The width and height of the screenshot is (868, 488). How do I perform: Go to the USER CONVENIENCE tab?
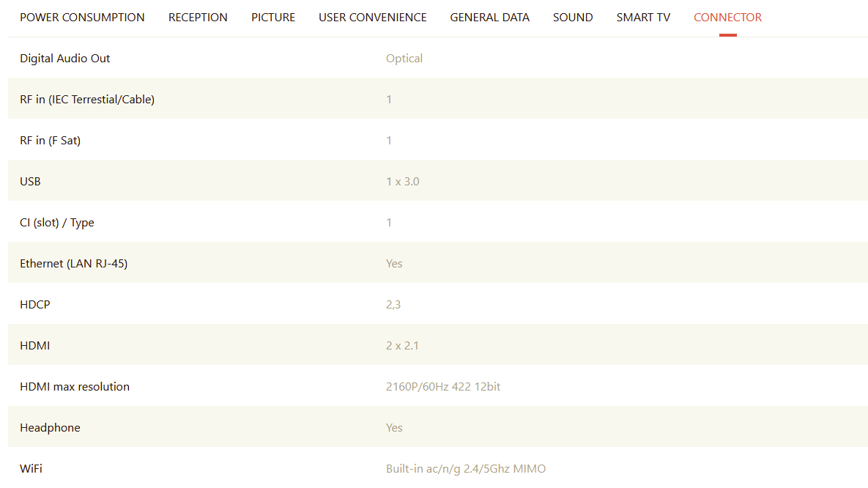click(372, 18)
